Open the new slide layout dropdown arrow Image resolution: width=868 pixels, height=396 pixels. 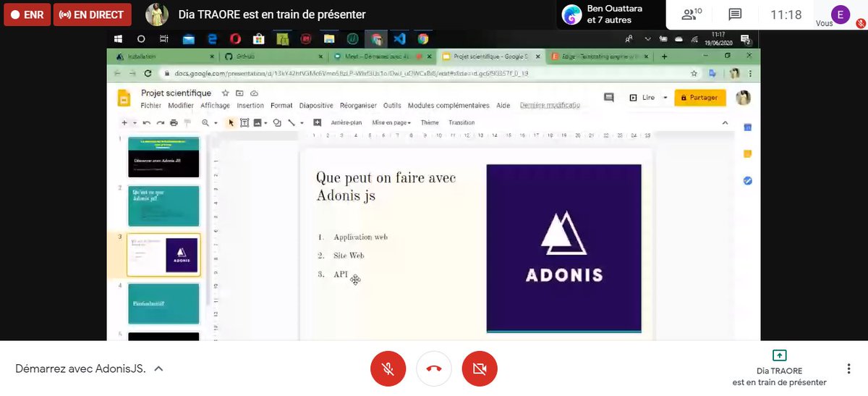click(x=135, y=123)
